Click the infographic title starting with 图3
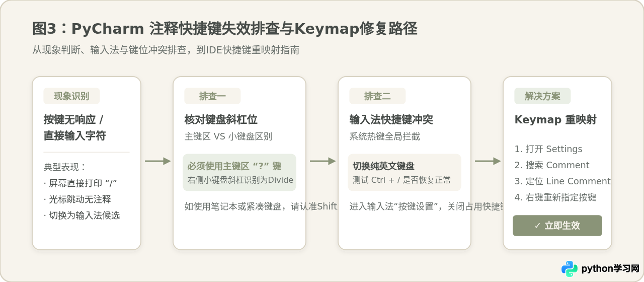 (x=224, y=29)
